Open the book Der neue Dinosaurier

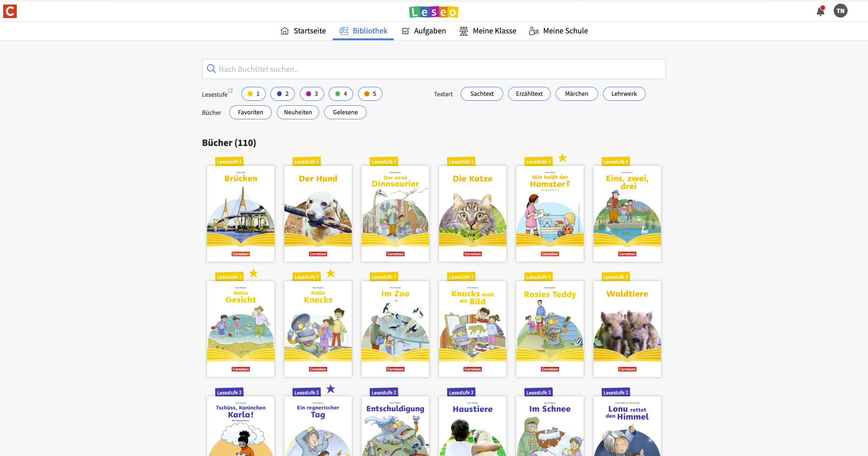click(x=395, y=213)
